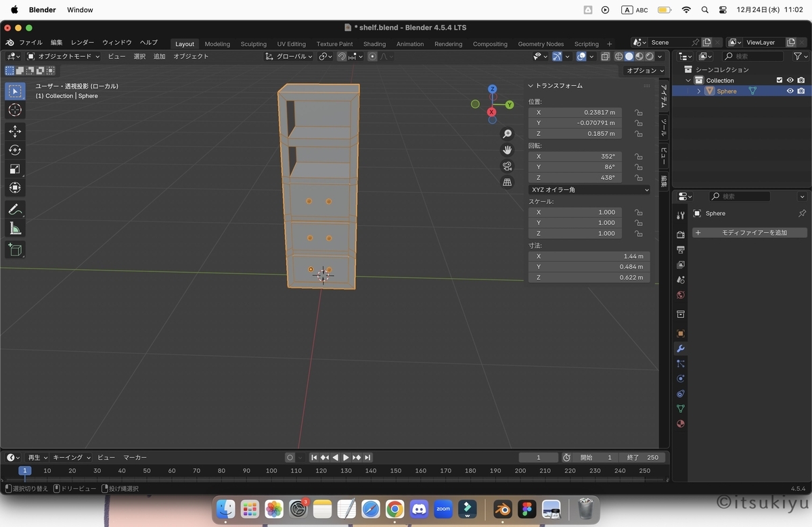The width and height of the screenshot is (812, 527).
Task: Open the XYZ Euler (XYZ オイラー角) rotation mode dropdown
Action: 589,190
